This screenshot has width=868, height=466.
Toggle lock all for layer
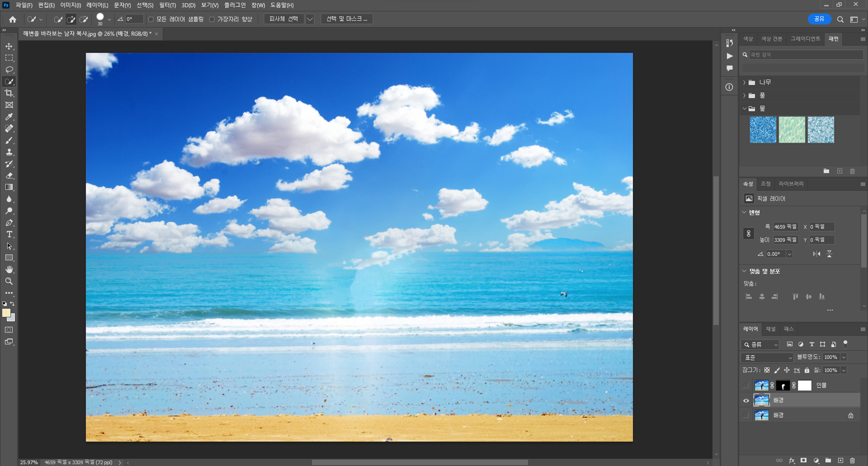(x=807, y=370)
